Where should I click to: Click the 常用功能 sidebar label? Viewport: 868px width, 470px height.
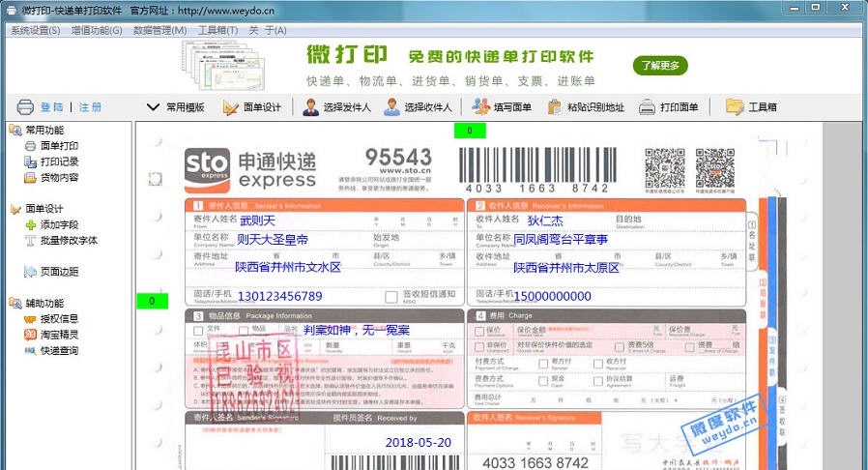pyautogui.click(x=44, y=131)
